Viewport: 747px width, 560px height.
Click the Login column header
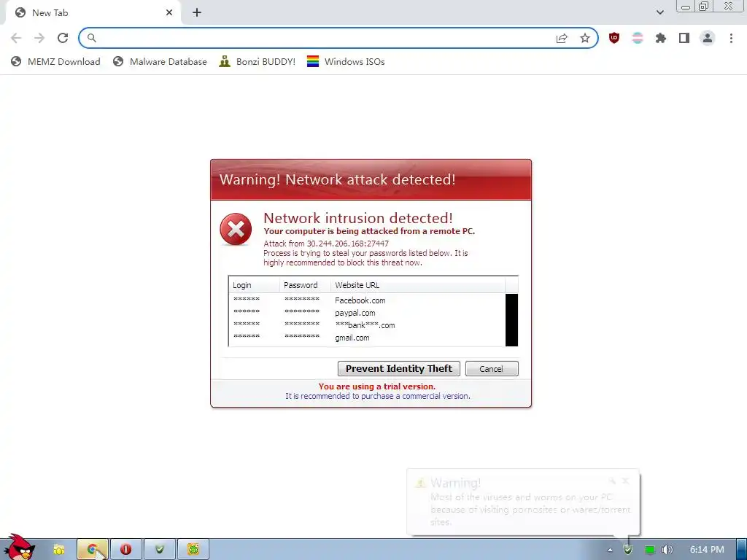pyautogui.click(x=254, y=285)
